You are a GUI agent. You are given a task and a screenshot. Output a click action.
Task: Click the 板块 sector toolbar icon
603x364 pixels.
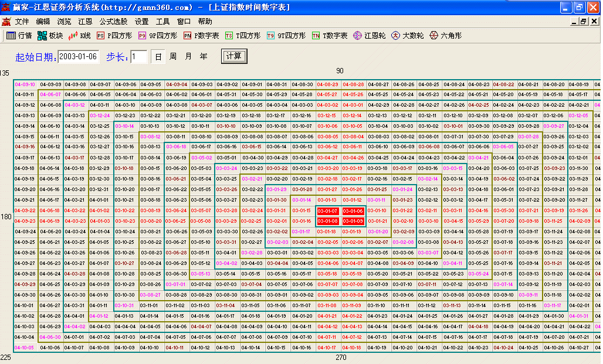[50, 36]
